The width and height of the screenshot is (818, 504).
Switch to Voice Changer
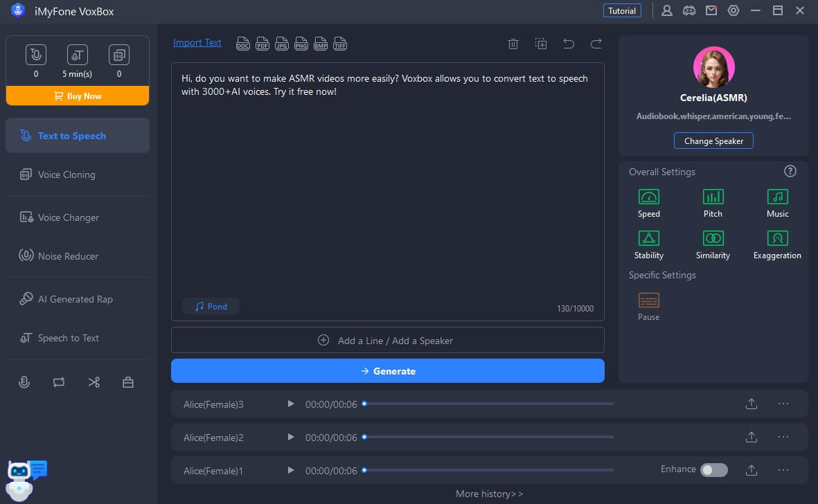coord(77,217)
